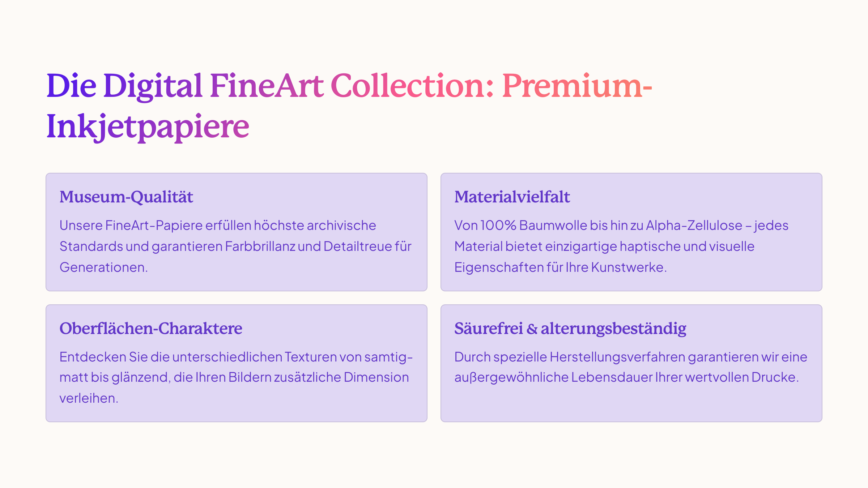Click "Alpha-Zellulose" in the Materialvielfalt card
Image resolution: width=868 pixels, height=488 pixels.
pos(694,226)
